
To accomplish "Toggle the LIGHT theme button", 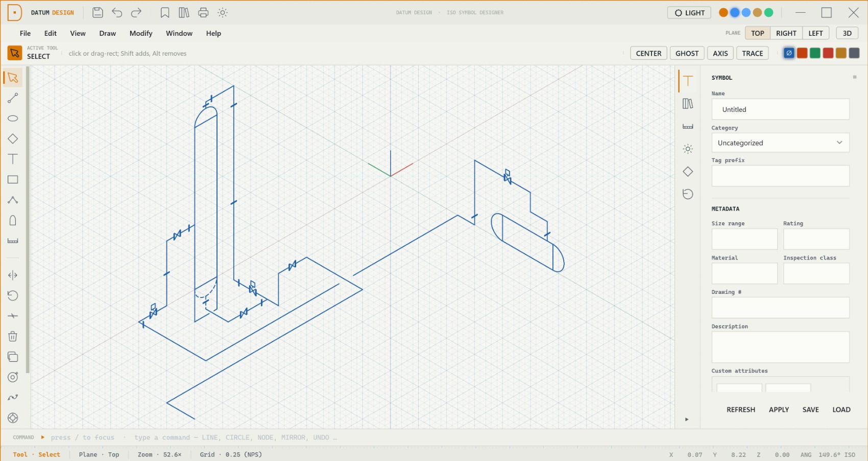I will [x=689, y=13].
